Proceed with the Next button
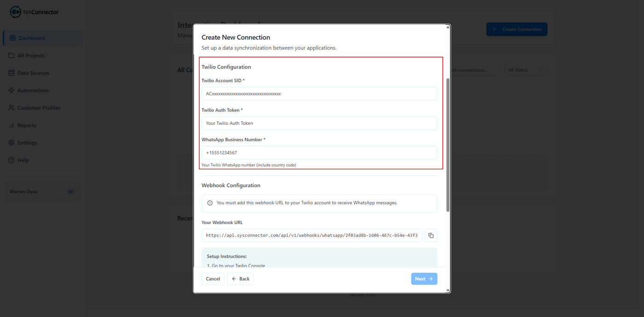The image size is (644, 317). pyautogui.click(x=424, y=279)
